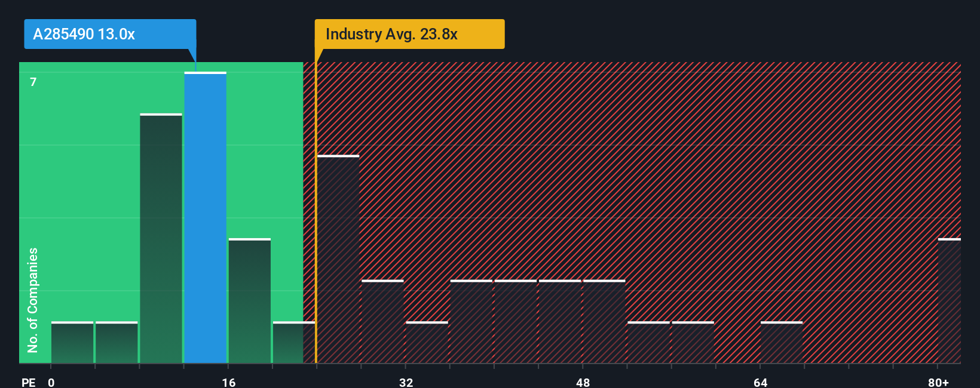Click the '80+' x-axis label
This screenshot has width=980, height=388.
(x=938, y=382)
